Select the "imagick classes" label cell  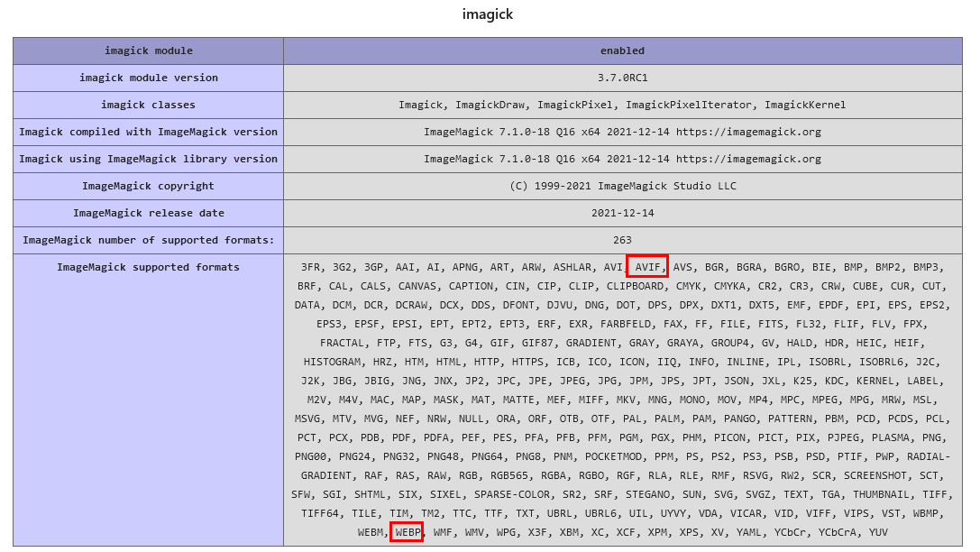(148, 105)
